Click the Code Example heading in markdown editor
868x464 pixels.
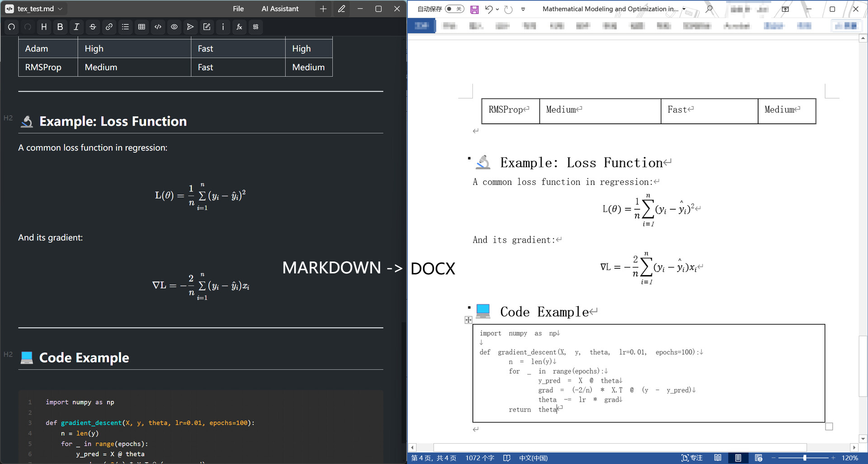tap(84, 358)
